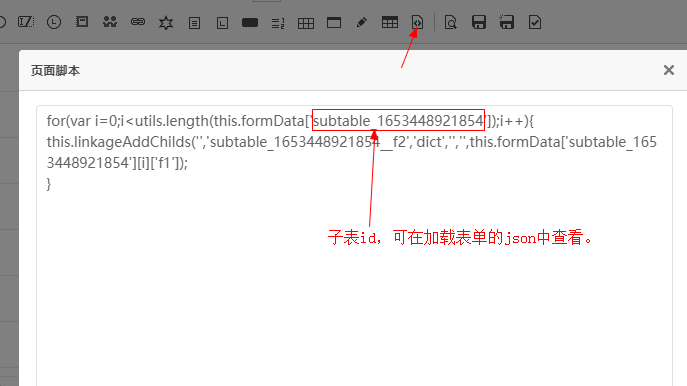Click the checkmark document icon
Viewport: 687px width, 386px height.
coord(535,22)
